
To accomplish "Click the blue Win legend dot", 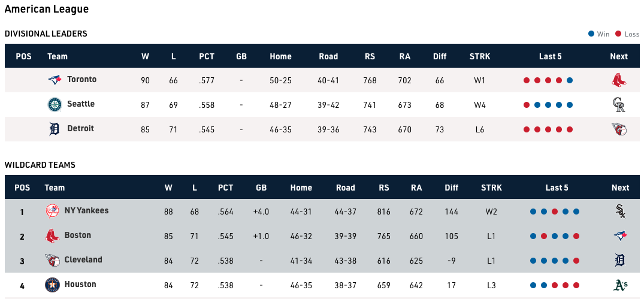I will click(591, 34).
